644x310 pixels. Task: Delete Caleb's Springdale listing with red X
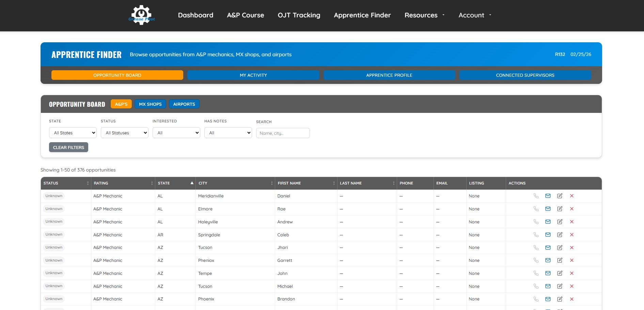click(572, 235)
